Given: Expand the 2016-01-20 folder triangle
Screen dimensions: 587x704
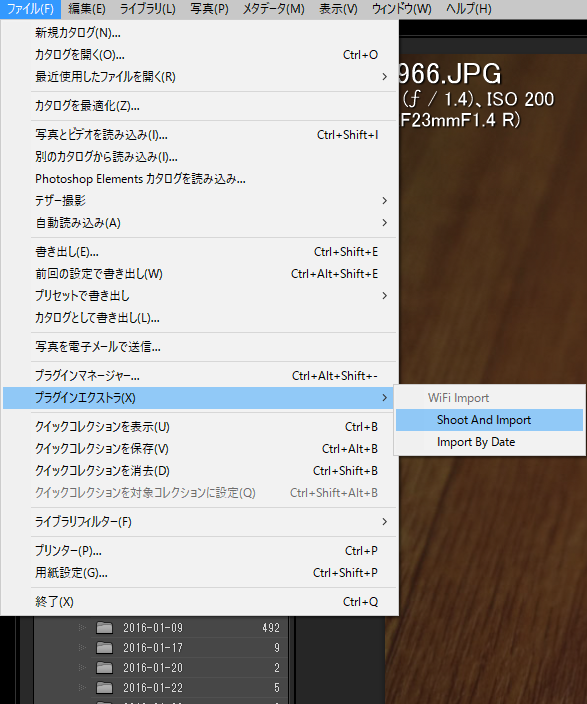Looking at the screenshot, I should 82,668.
